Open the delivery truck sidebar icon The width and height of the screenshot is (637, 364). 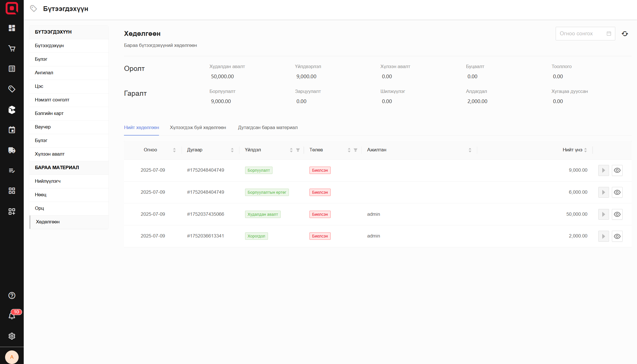coord(12,150)
